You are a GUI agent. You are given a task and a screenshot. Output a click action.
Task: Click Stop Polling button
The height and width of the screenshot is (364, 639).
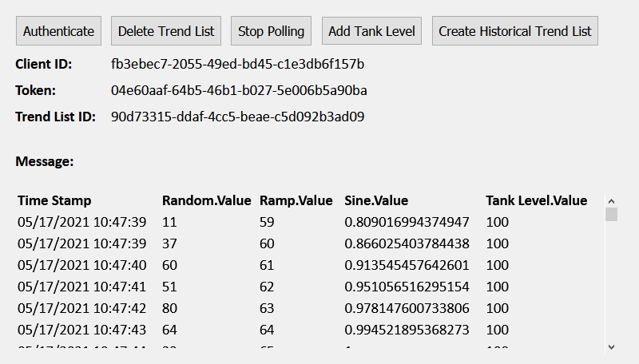[x=272, y=31]
